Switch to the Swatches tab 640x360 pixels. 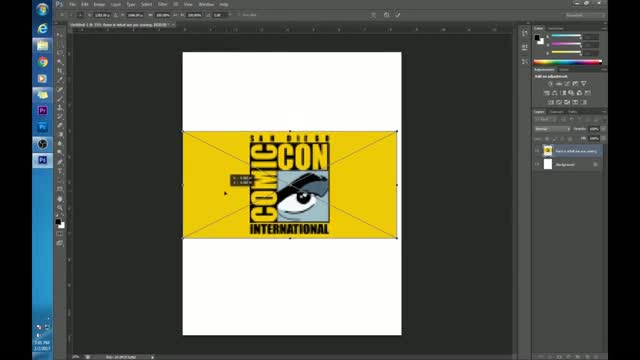coord(556,28)
